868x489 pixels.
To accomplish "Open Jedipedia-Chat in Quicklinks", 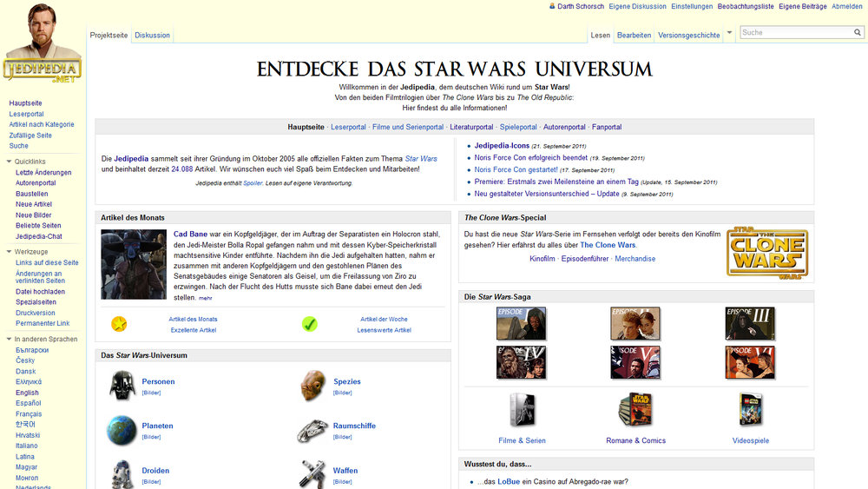I will [x=39, y=236].
